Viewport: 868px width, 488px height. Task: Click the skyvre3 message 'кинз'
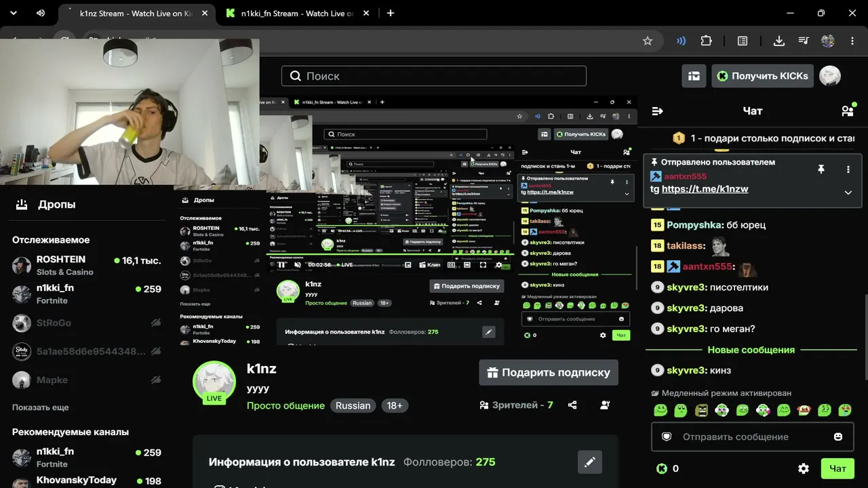click(720, 370)
